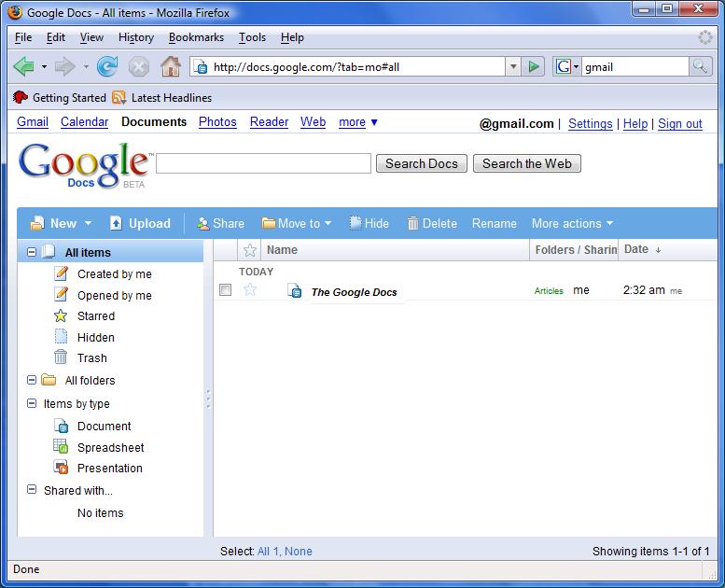
Task: Open the Calendar link
Action: (x=84, y=122)
